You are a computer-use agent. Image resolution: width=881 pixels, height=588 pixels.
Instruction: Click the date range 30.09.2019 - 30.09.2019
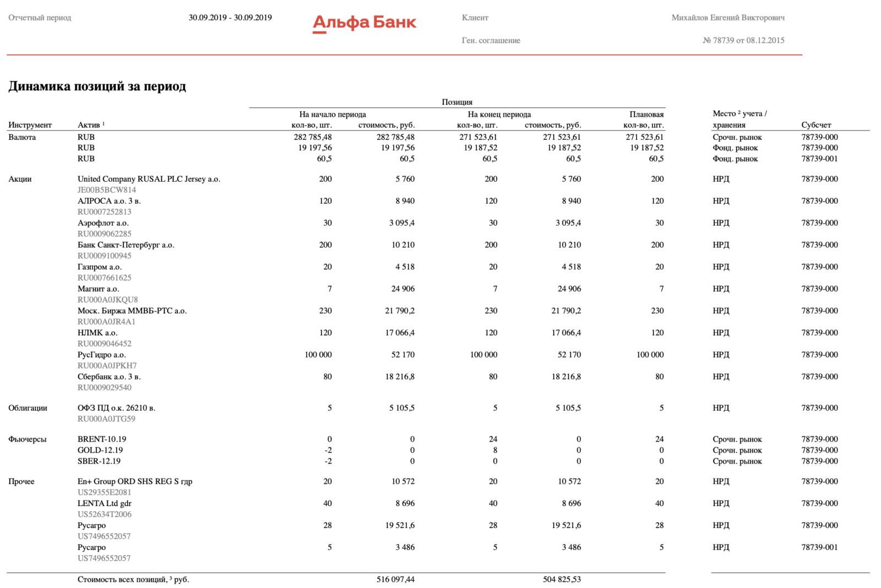230,18
